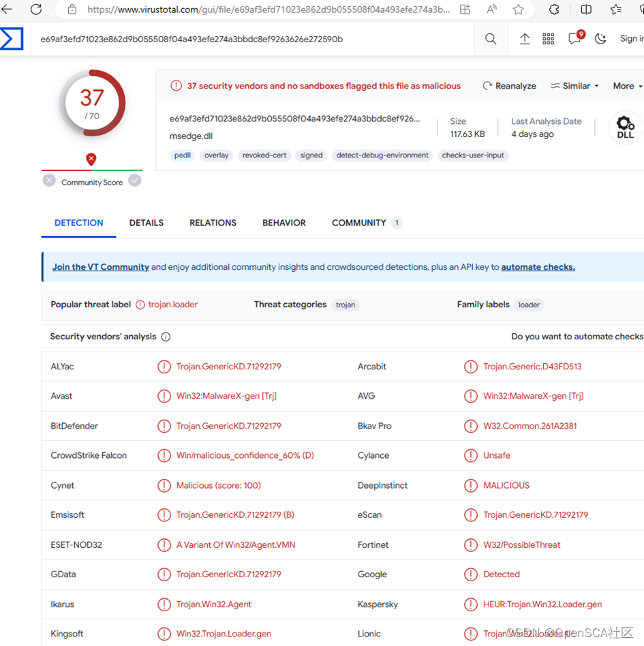644x646 pixels.
Task: Click the signed tag
Action: (x=311, y=155)
